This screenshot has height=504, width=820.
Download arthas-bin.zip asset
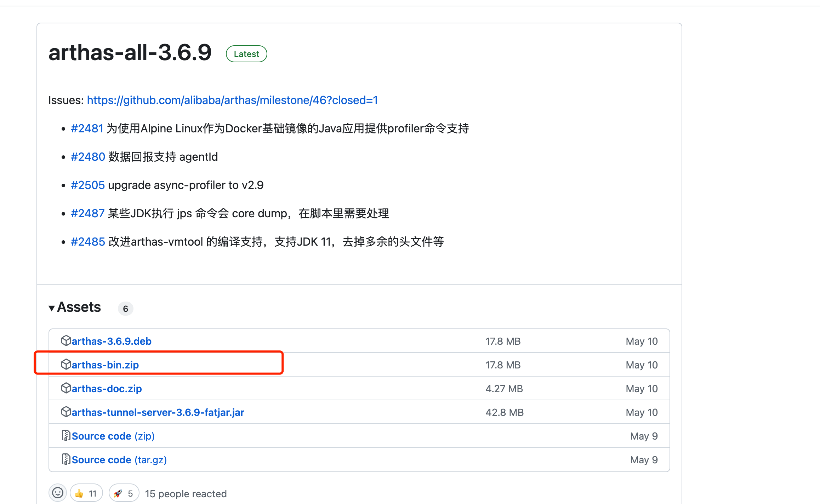tap(105, 365)
